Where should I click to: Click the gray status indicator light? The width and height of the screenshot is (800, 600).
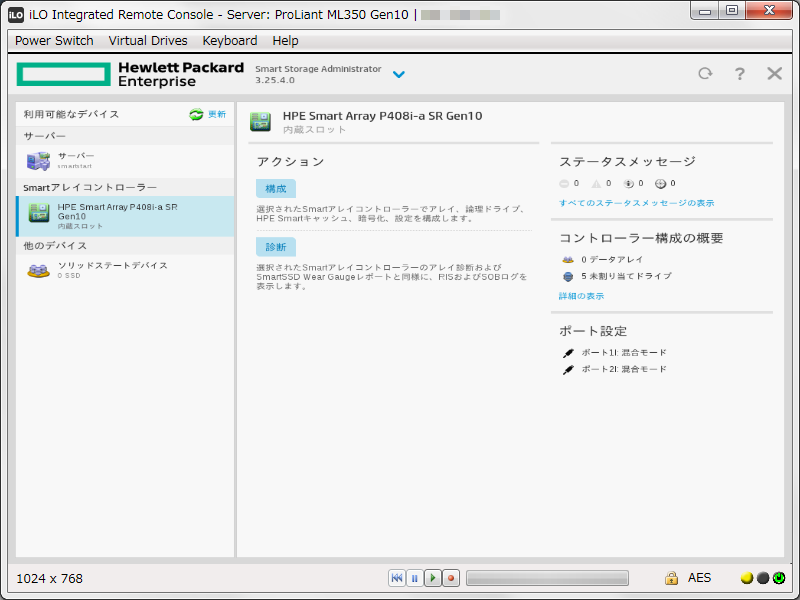coord(763,578)
